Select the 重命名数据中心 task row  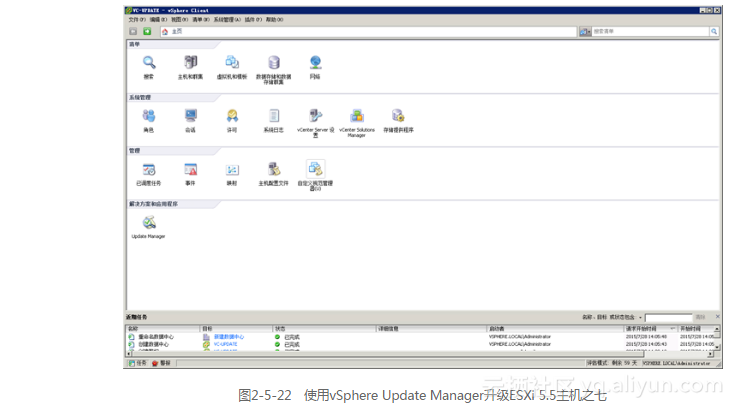(x=420, y=337)
